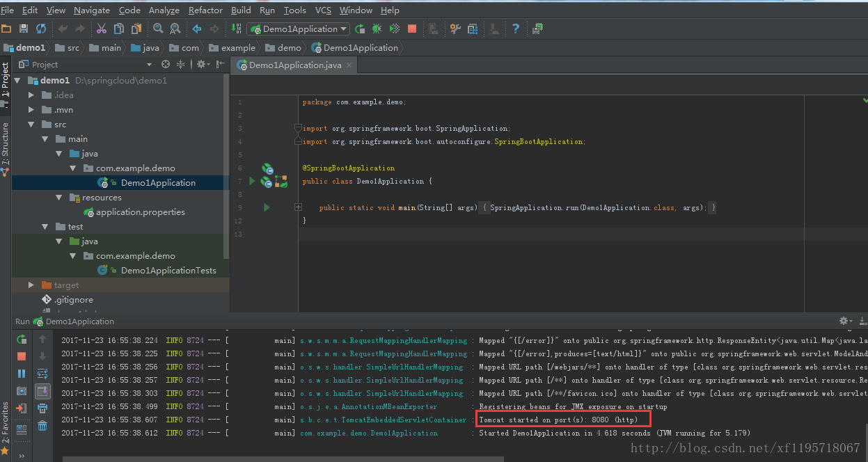Image resolution: width=868 pixels, height=462 pixels.
Task: Click the blue Help question mark icon
Action: click(x=516, y=29)
